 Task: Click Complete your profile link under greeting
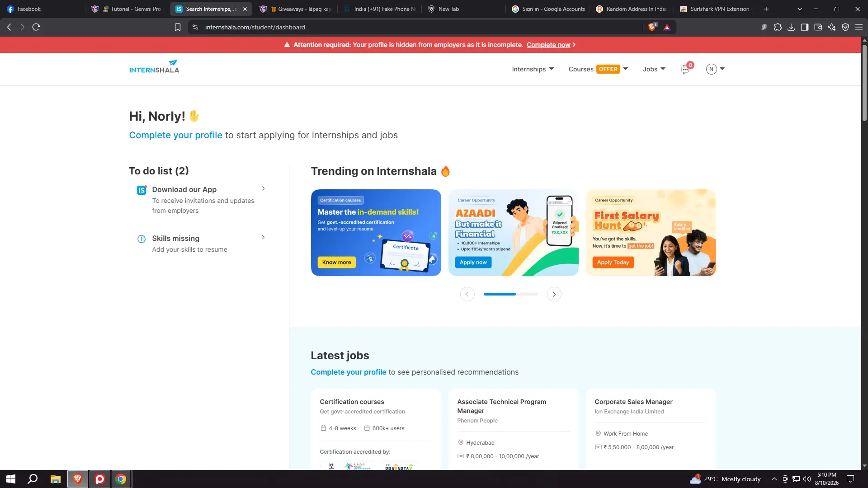(x=175, y=135)
